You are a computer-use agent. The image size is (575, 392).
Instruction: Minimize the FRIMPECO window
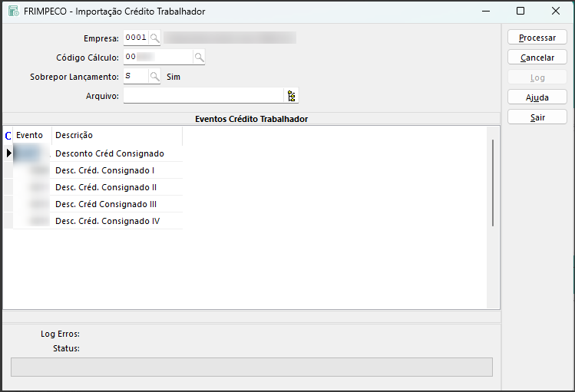(x=486, y=11)
